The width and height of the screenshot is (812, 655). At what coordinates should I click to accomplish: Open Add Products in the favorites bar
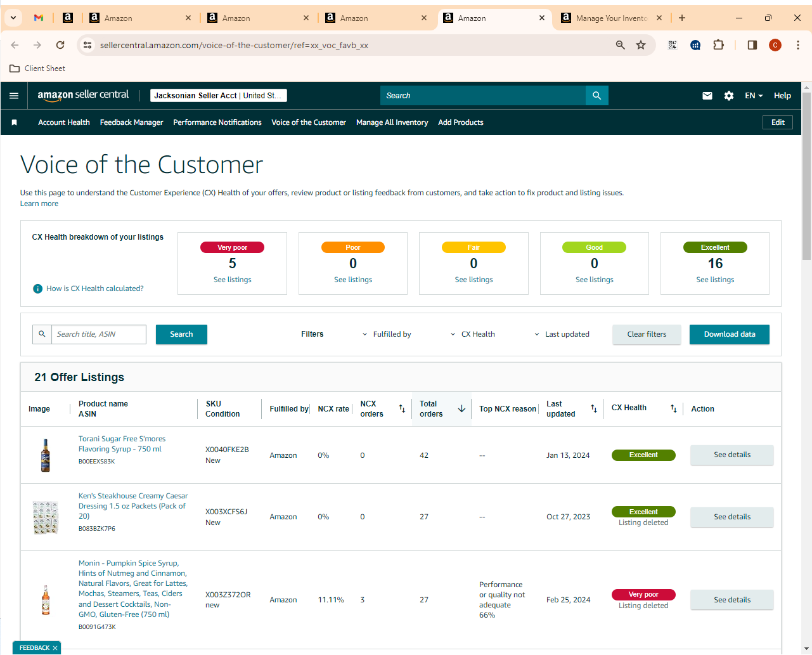461,122
